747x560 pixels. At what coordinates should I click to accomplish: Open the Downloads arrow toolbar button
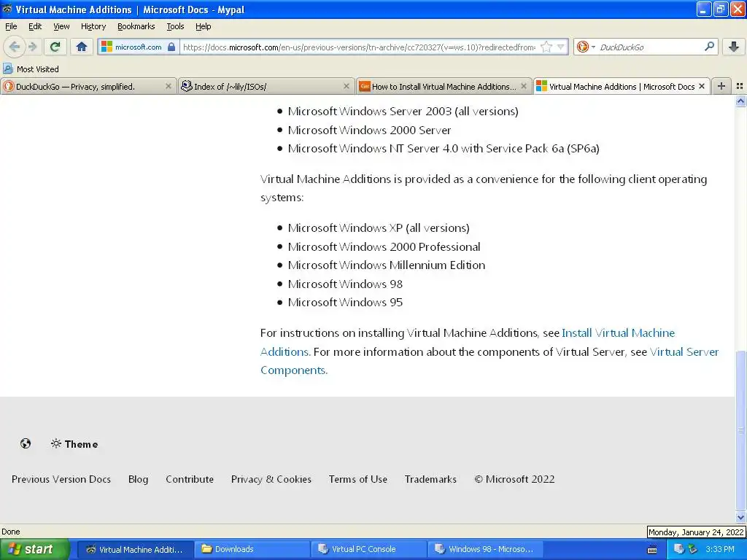tap(734, 47)
